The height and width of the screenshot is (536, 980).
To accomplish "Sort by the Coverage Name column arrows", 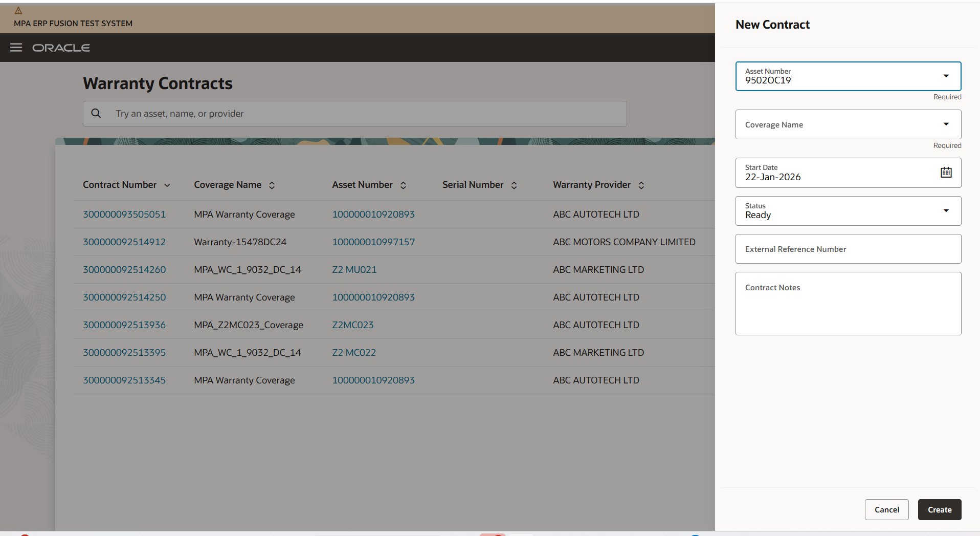I will [x=272, y=185].
